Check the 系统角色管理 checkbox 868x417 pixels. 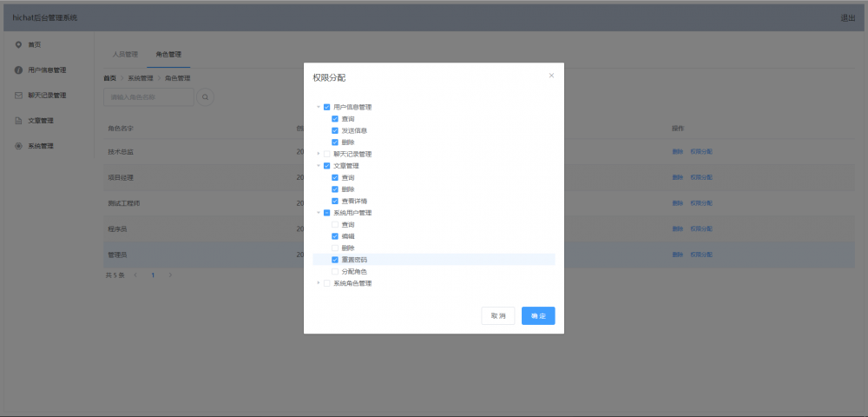click(x=326, y=283)
